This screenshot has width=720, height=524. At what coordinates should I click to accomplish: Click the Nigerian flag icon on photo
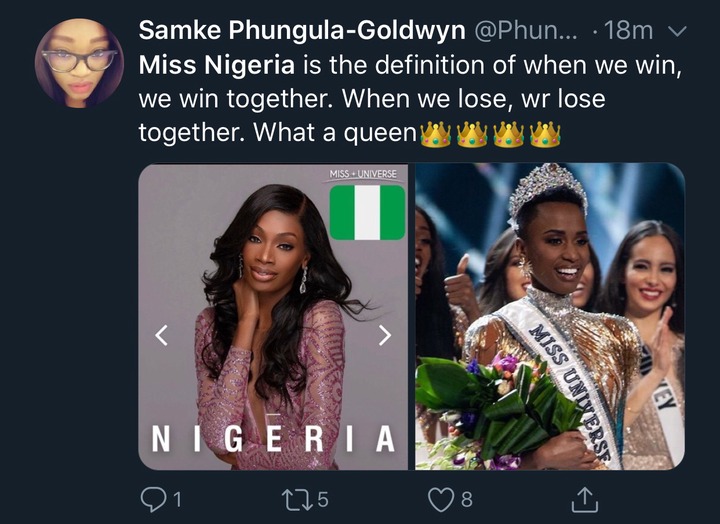point(367,213)
